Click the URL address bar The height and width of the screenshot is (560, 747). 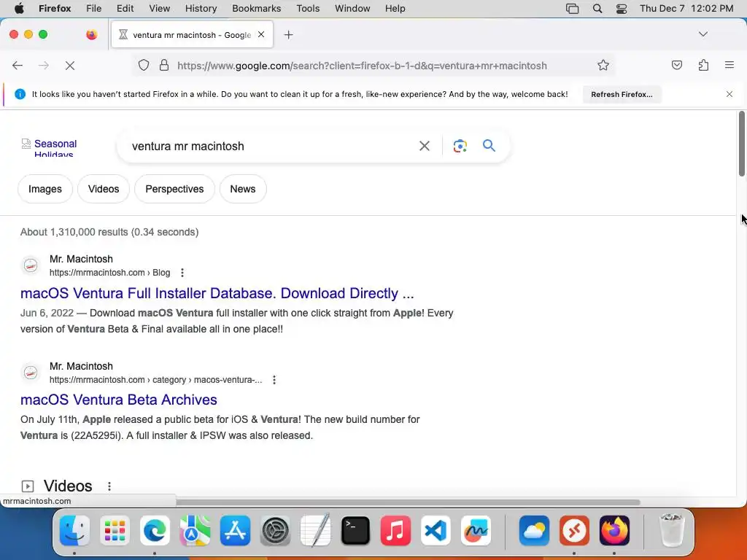[x=362, y=66]
